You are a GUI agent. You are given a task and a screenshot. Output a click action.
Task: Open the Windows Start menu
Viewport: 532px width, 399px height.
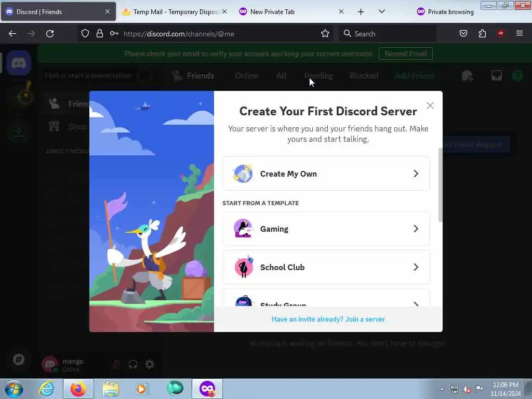(x=14, y=389)
